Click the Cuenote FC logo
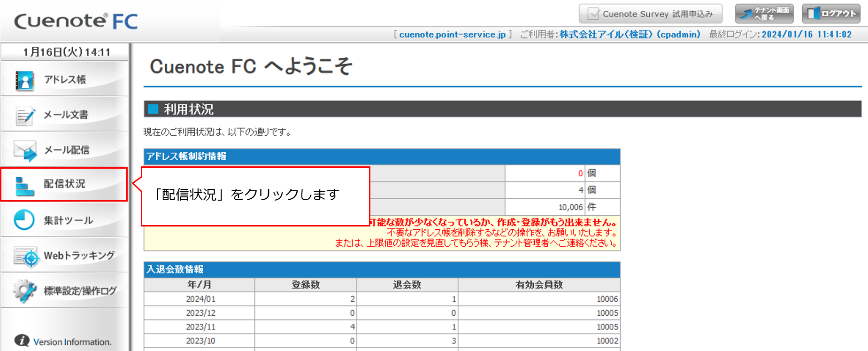868x351 pixels. click(76, 21)
